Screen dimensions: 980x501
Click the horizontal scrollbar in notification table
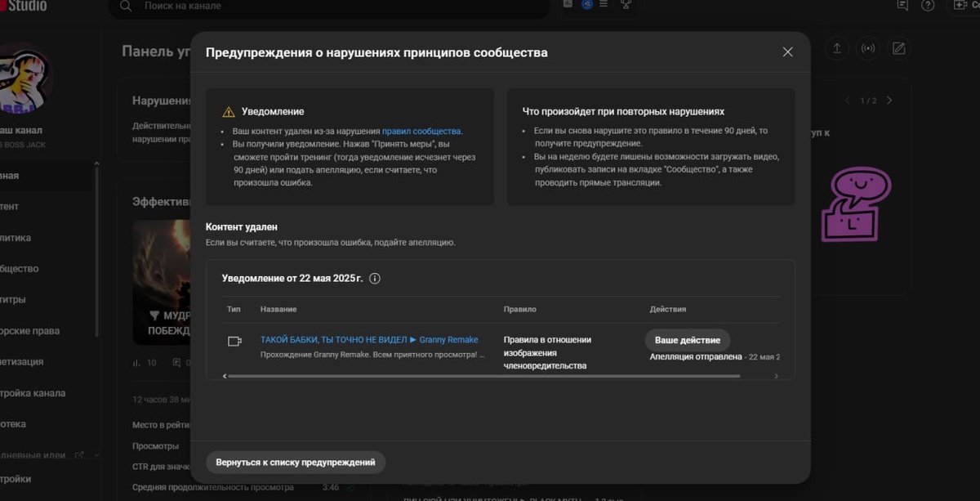click(484, 376)
